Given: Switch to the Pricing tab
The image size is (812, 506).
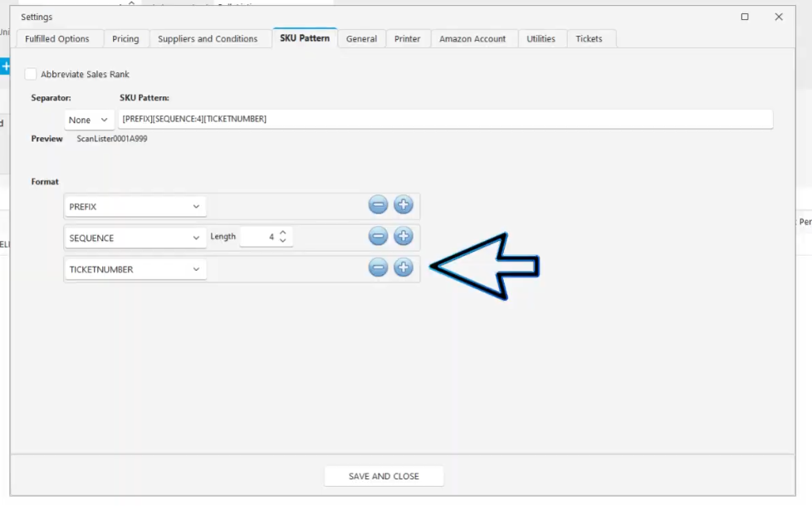Looking at the screenshot, I should pyautogui.click(x=125, y=39).
